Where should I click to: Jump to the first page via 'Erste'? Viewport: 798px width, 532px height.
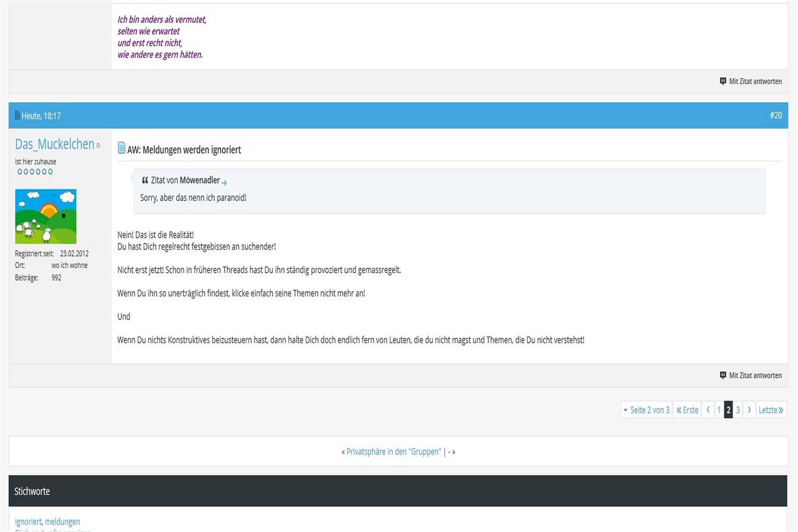coord(687,410)
